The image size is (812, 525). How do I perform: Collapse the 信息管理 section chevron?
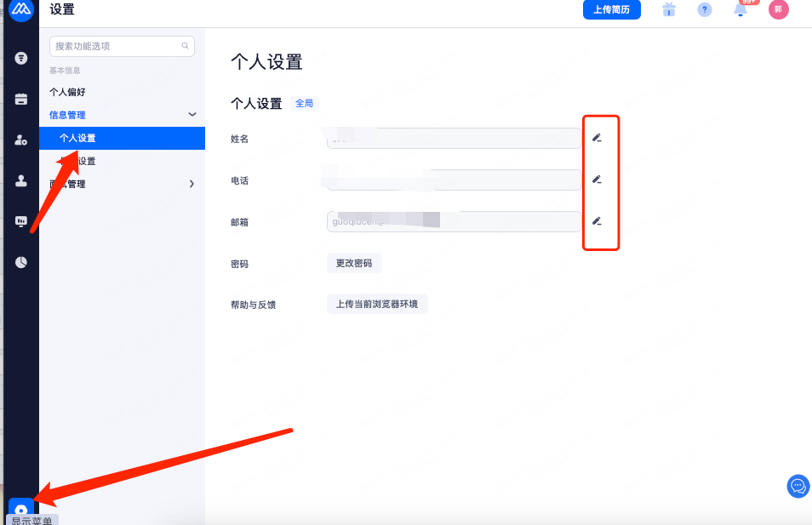(x=192, y=115)
